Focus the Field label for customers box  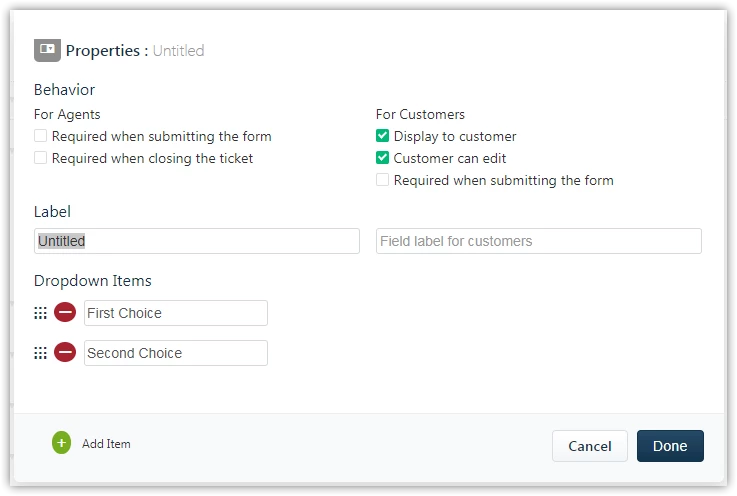(x=539, y=241)
